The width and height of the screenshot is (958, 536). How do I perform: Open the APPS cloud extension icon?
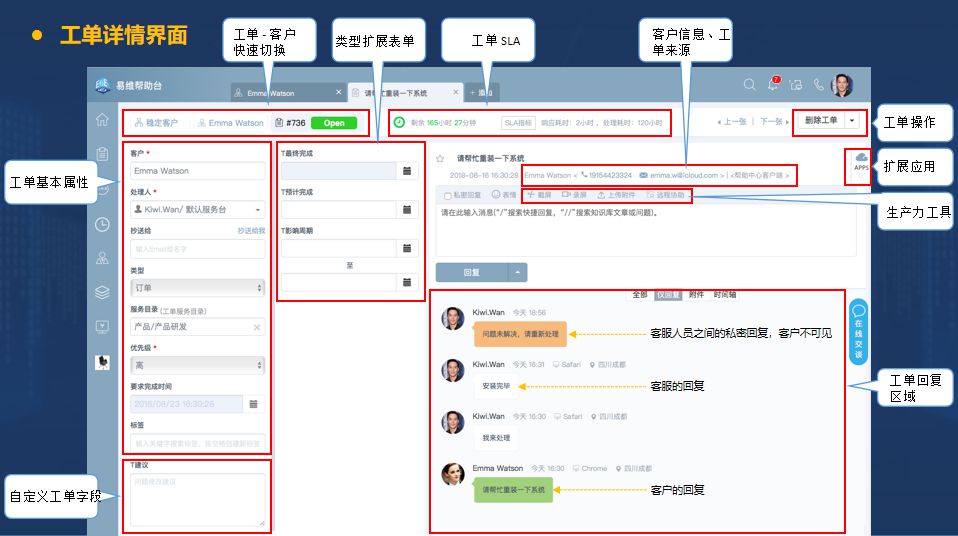[x=861, y=162]
